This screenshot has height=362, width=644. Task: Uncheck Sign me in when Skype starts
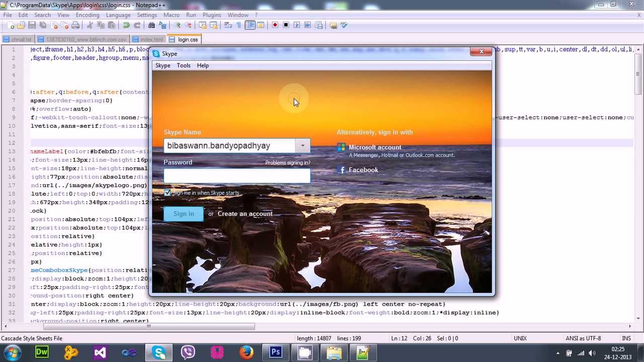tap(168, 193)
